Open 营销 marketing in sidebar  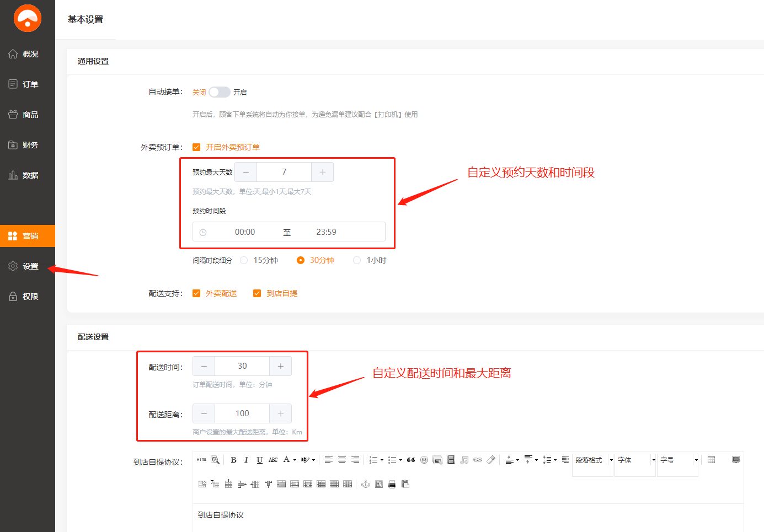(28, 236)
